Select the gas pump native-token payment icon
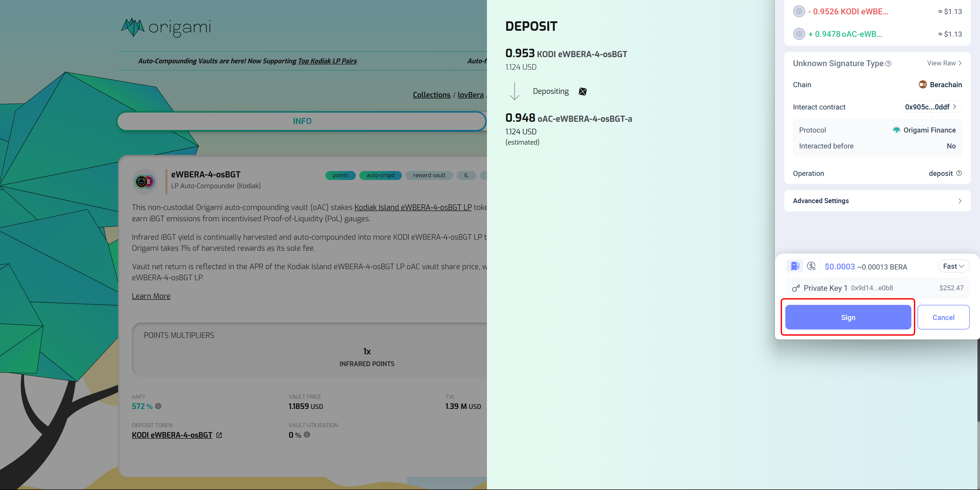Viewport: 980px width, 490px height. click(x=795, y=266)
